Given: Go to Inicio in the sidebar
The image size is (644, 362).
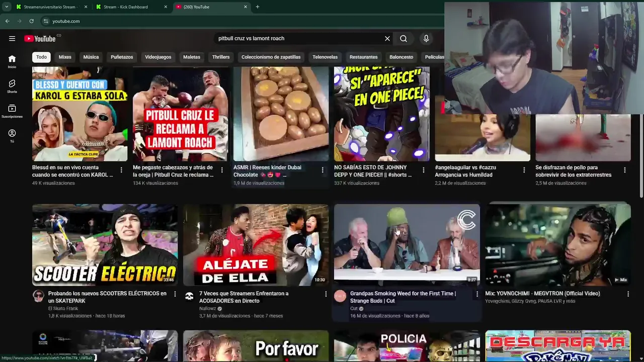Looking at the screenshot, I should [12, 61].
